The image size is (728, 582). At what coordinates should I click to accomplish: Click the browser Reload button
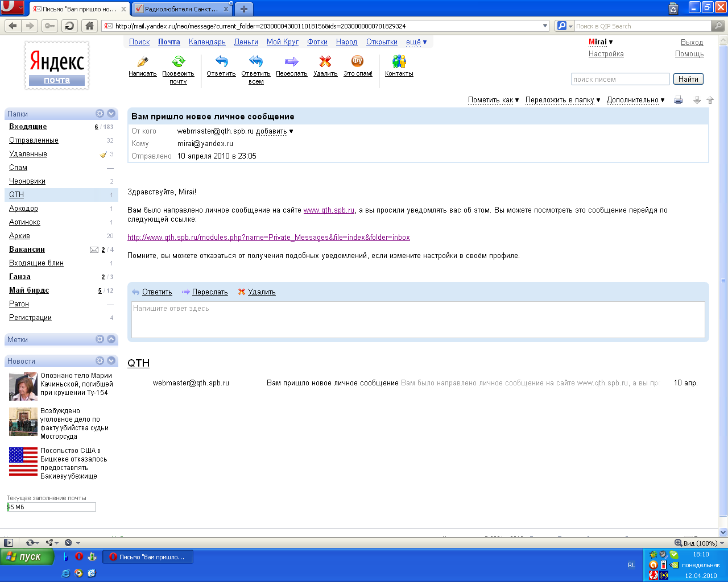click(69, 26)
